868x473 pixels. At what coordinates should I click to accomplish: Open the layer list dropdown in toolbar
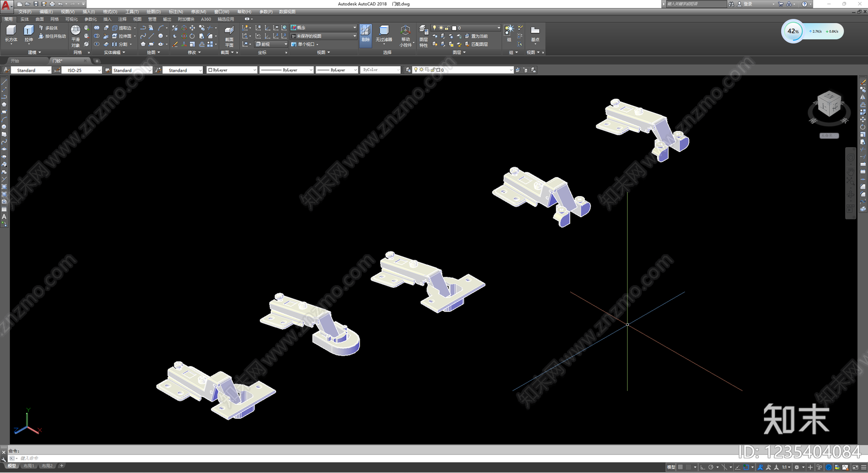coord(463,70)
